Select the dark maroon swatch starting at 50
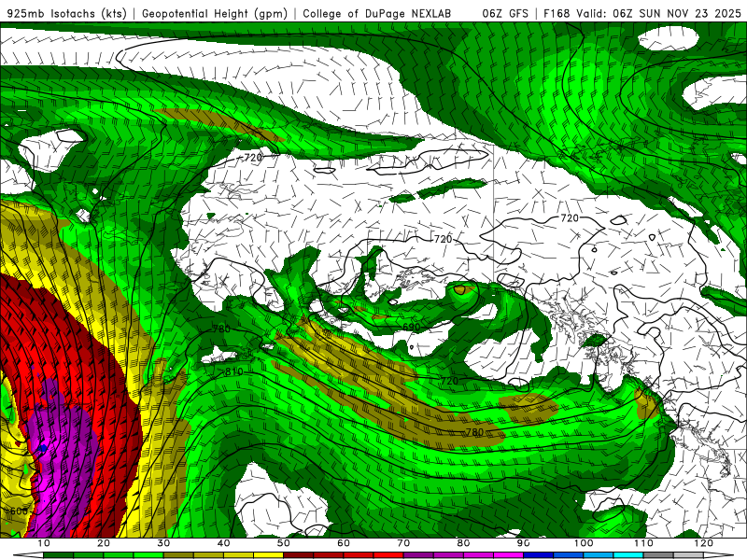Viewport: 747px width, 560px height. click(298, 555)
